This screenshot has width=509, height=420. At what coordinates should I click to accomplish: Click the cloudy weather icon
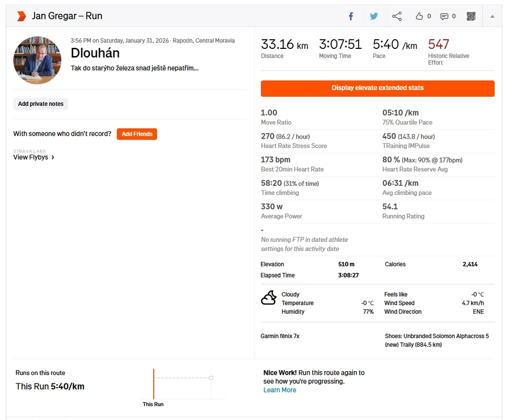tap(269, 298)
